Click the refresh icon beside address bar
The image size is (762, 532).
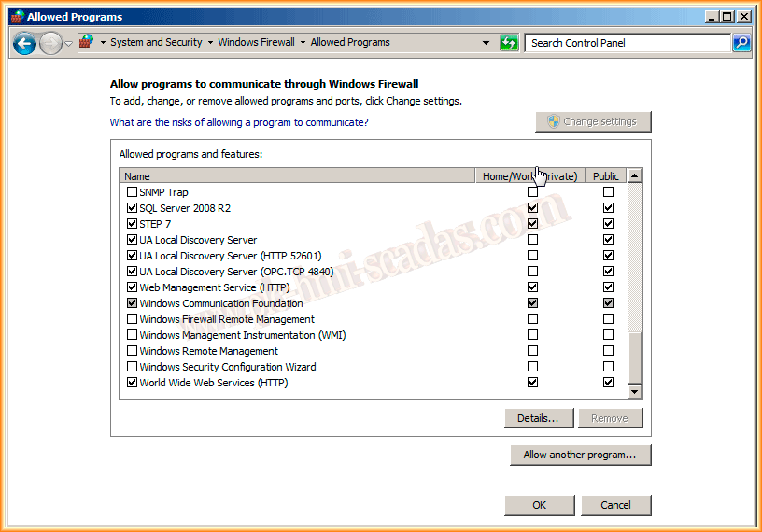tap(509, 43)
